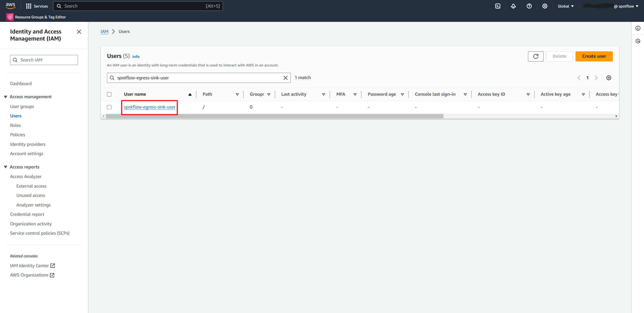
Task: Sort by the Path column
Action: 237,94
